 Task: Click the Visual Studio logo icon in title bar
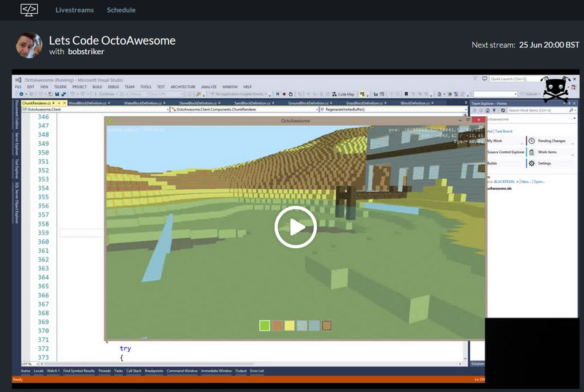(18, 80)
